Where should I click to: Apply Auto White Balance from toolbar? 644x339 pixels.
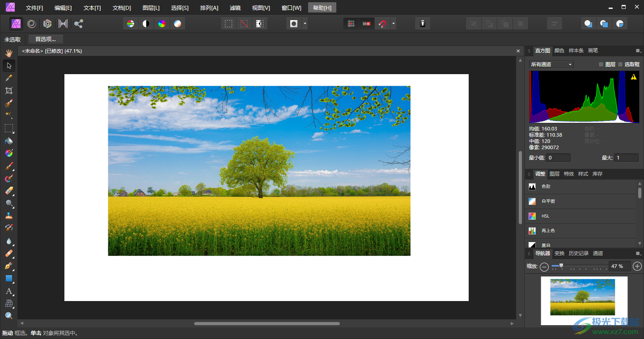pos(178,24)
